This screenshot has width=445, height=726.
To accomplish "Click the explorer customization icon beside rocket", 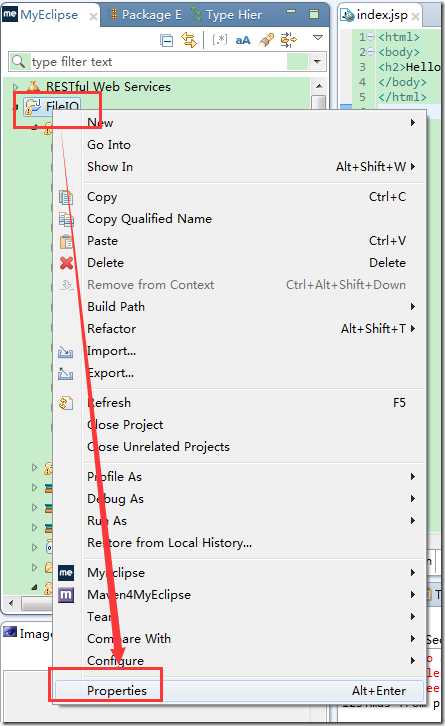I will coord(288,40).
